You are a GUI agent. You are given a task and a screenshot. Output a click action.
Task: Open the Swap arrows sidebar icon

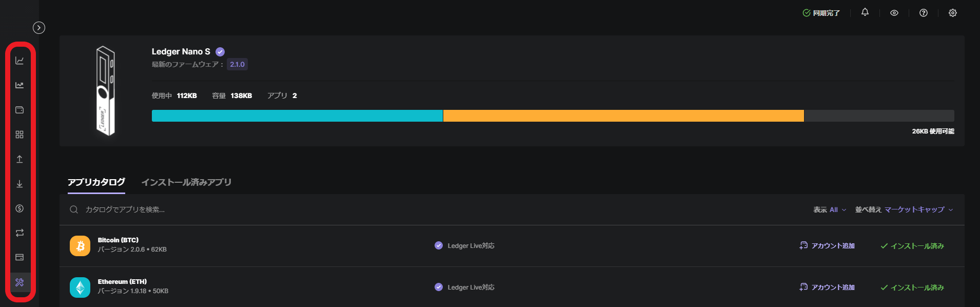tap(19, 233)
